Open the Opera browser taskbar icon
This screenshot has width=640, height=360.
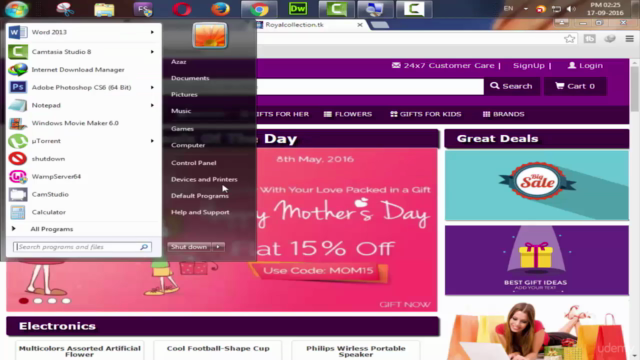tap(182, 9)
